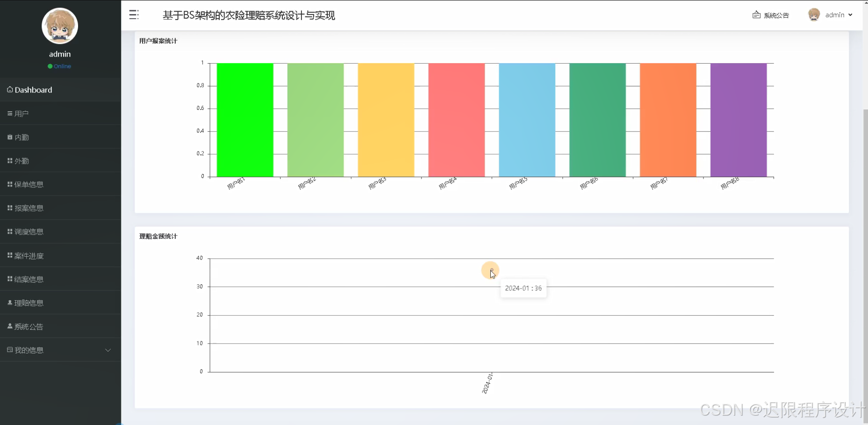This screenshot has width=868, height=425.
Task: Open the 结案信息 menu item
Action: [x=60, y=279]
